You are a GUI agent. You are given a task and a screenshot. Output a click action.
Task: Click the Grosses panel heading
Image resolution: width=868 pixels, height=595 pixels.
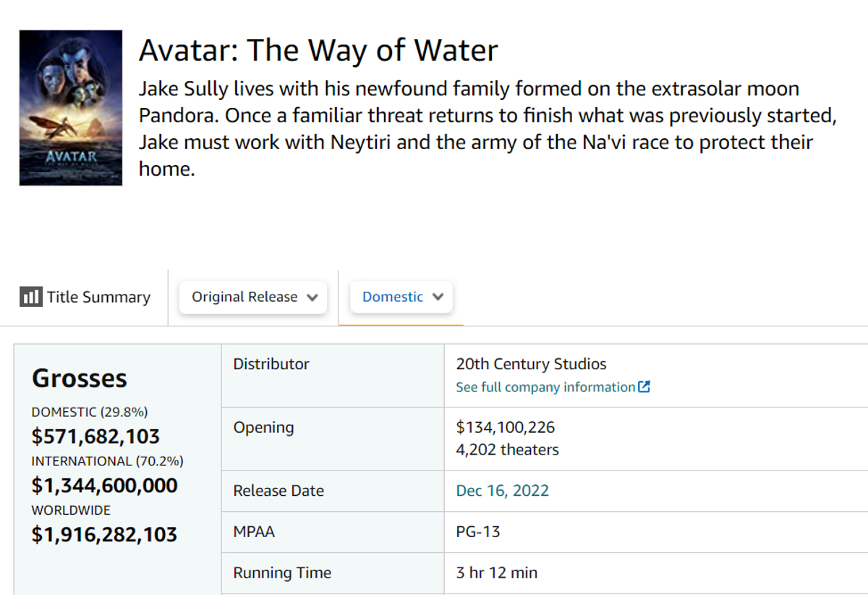[80, 378]
